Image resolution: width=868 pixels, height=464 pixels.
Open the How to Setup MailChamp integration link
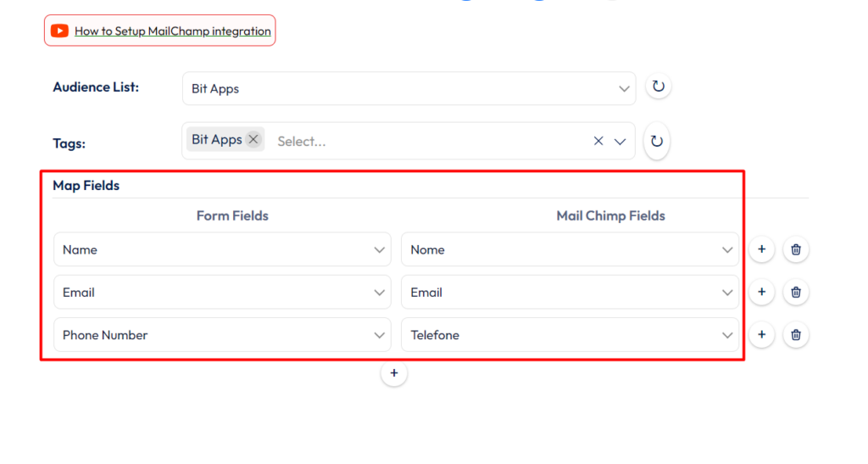click(x=172, y=31)
